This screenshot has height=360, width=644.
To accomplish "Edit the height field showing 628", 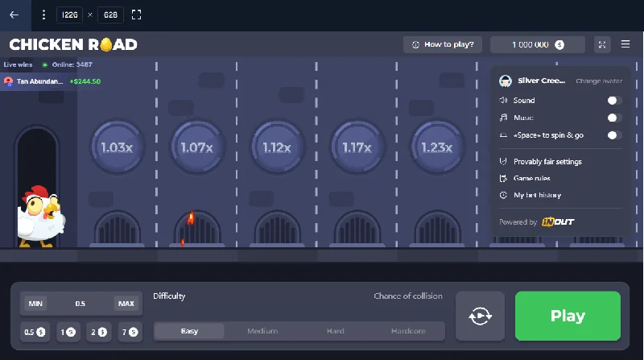I will 110,14.
